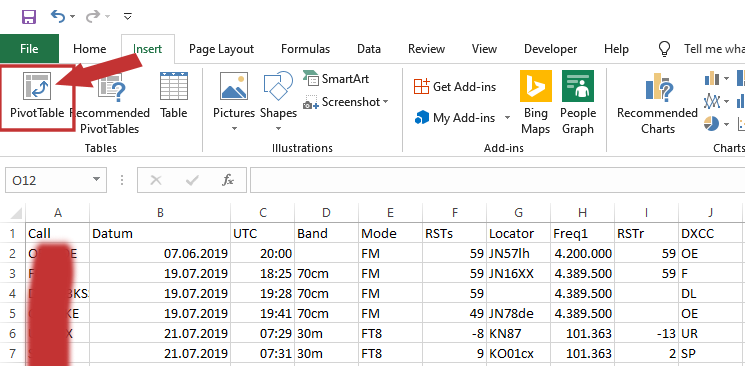
Task: Click into the Name Box showing O12
Action: [48, 180]
